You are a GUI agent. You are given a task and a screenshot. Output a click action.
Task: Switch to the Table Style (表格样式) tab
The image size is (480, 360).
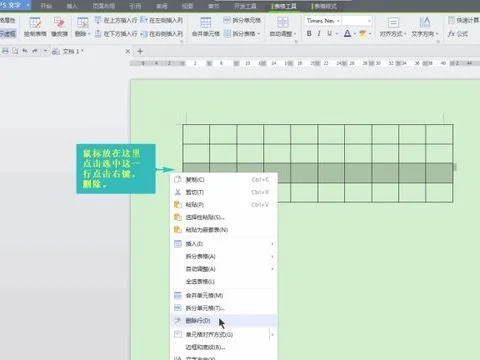pos(324,6)
